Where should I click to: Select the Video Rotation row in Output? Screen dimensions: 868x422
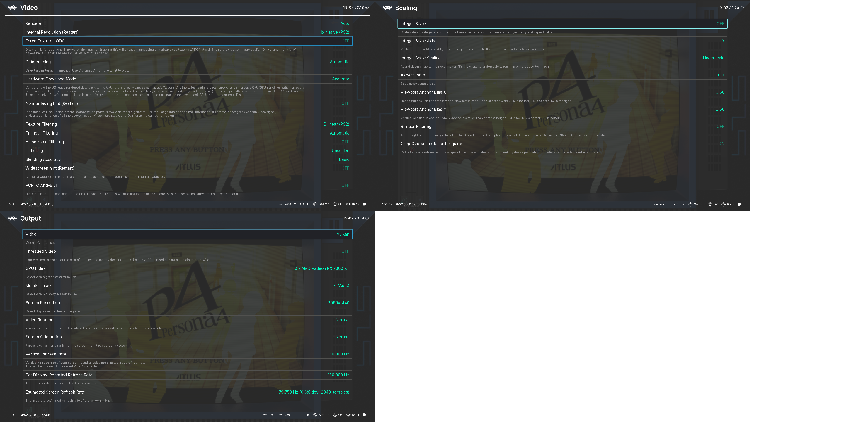click(x=187, y=320)
